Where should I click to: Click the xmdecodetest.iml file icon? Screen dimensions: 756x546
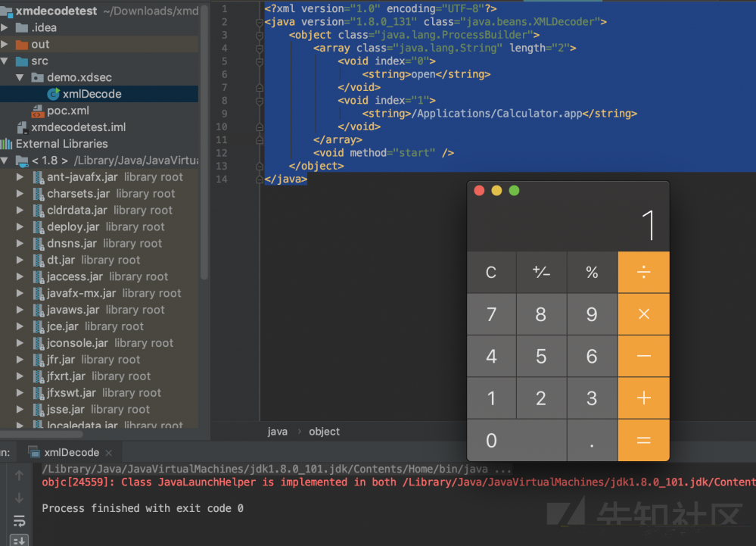pyautogui.click(x=22, y=127)
